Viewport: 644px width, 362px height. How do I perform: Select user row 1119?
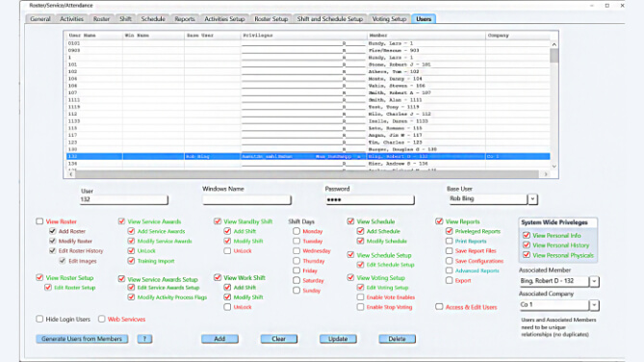[308, 107]
